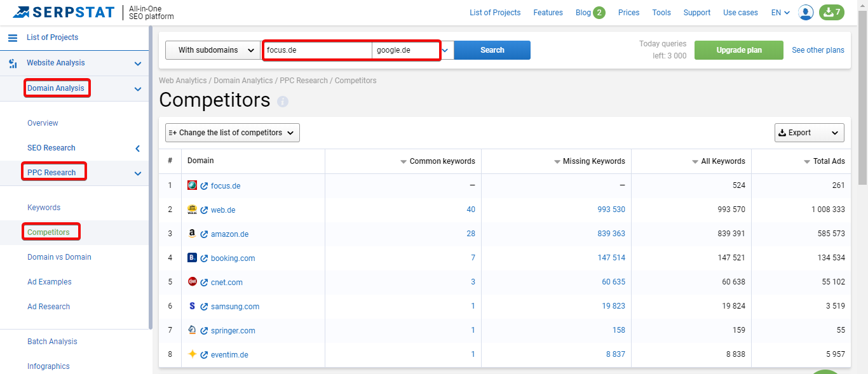868x374 pixels.
Task: Click the booking.com favicon
Action: click(x=192, y=258)
